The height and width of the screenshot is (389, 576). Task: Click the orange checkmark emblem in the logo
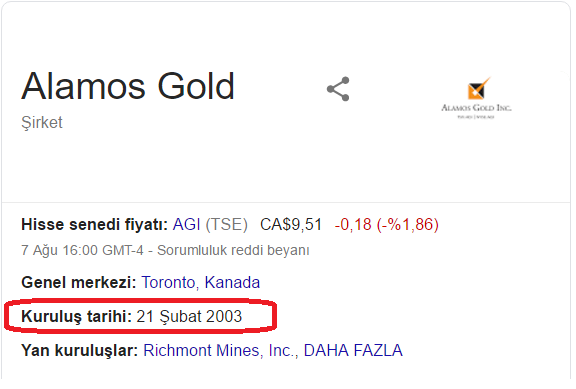click(478, 88)
